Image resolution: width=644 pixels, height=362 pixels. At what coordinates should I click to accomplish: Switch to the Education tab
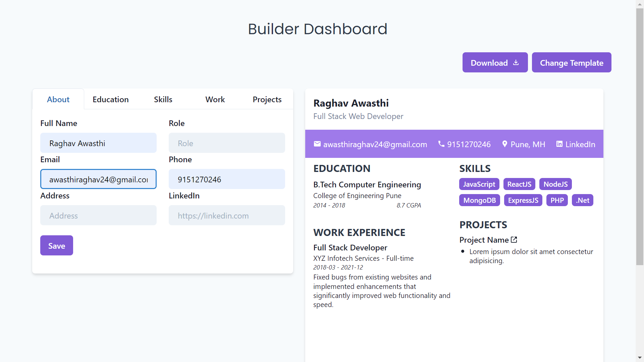[x=110, y=100]
